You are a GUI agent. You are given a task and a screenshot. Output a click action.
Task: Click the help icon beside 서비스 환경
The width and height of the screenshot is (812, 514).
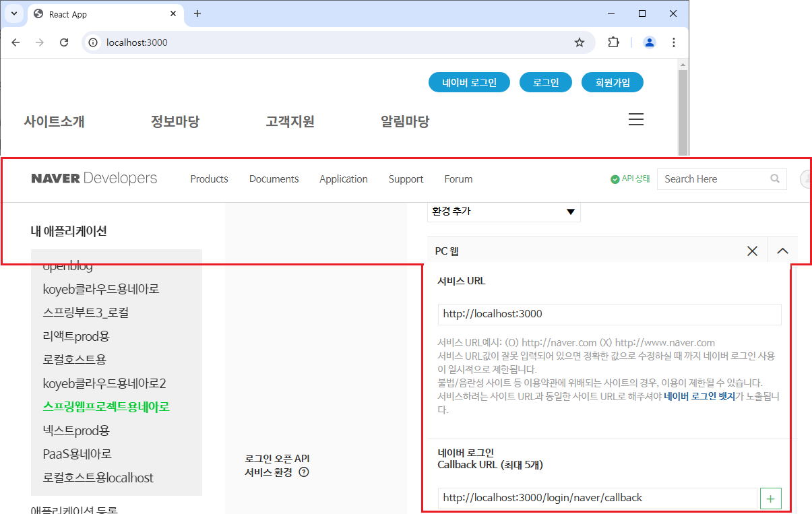(x=303, y=472)
